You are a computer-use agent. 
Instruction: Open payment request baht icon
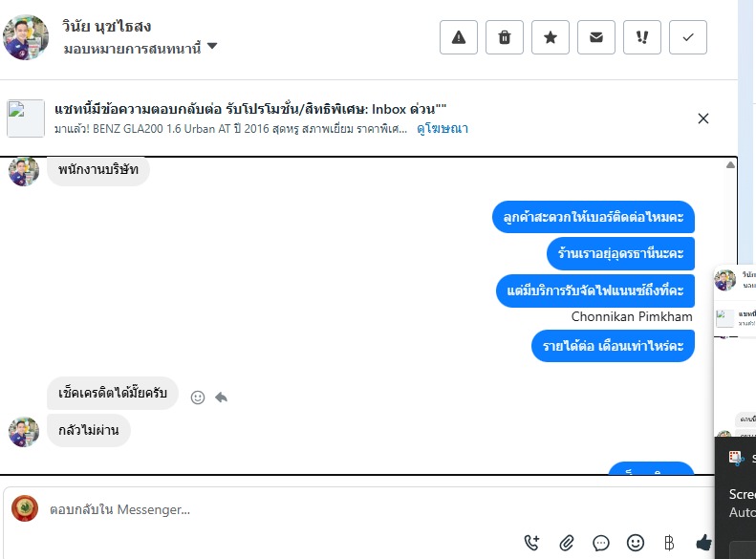click(x=669, y=543)
